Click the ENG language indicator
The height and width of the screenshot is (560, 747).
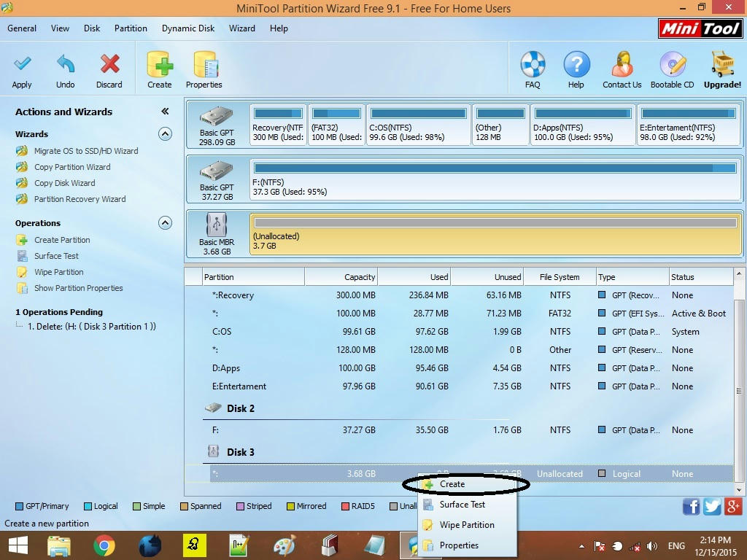(676, 546)
